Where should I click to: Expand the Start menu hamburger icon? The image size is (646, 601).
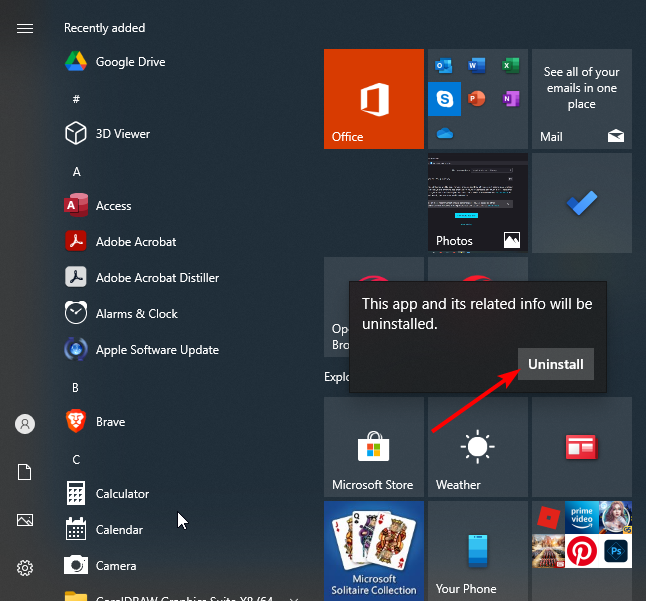coord(25,28)
